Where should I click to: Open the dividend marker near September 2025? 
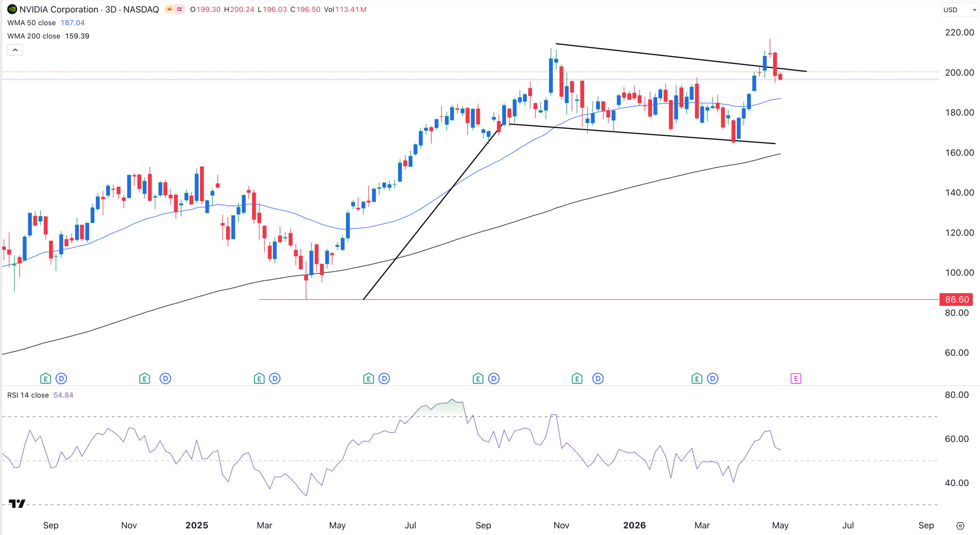click(494, 379)
